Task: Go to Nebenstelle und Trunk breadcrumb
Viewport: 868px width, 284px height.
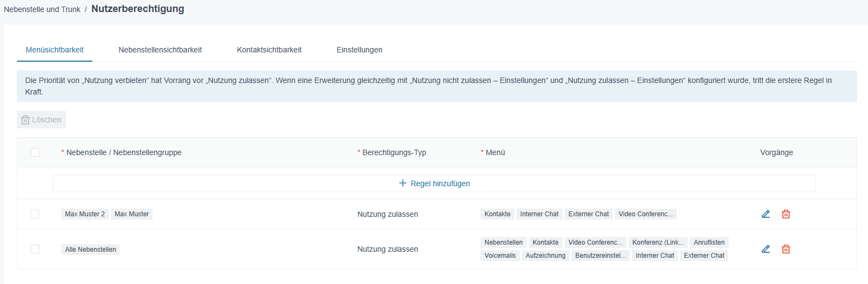Action: click(42, 9)
